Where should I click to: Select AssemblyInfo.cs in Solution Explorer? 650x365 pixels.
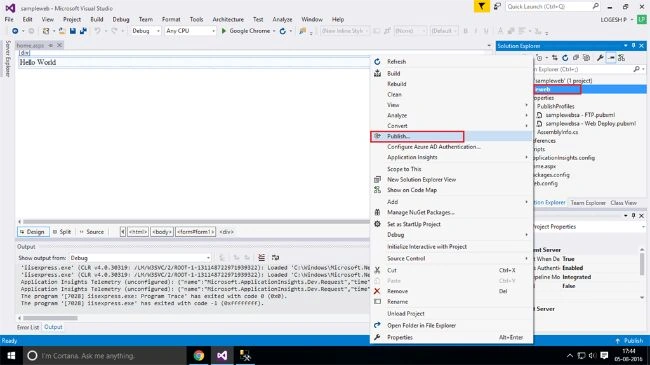pos(557,132)
